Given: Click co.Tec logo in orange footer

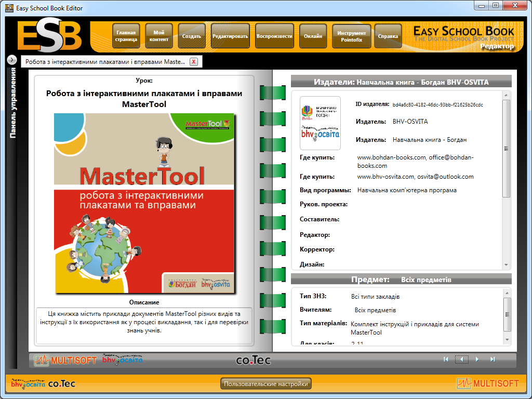Looking at the screenshot, I should (x=62, y=384).
